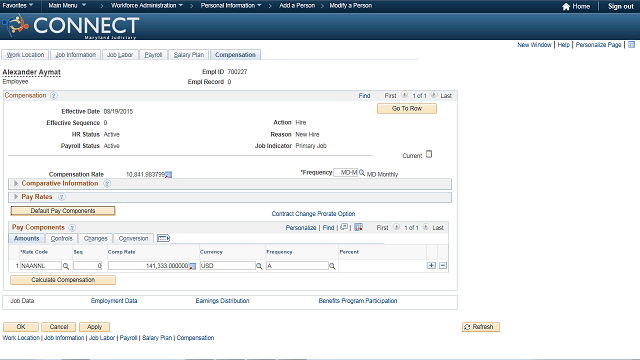This screenshot has width=640, height=360.
Task: Open Changes tab in Pay Components
Action: [96, 238]
